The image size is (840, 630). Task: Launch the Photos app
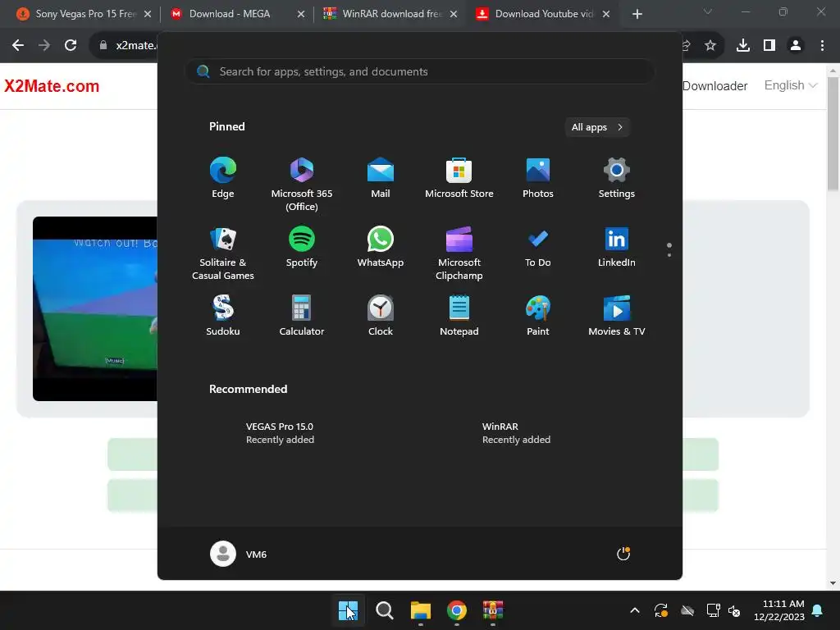538,178
